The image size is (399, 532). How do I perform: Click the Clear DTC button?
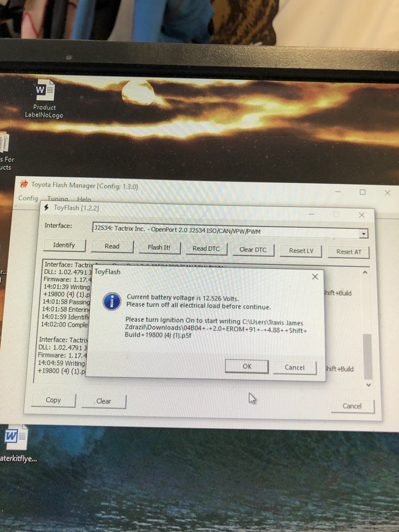click(x=253, y=250)
